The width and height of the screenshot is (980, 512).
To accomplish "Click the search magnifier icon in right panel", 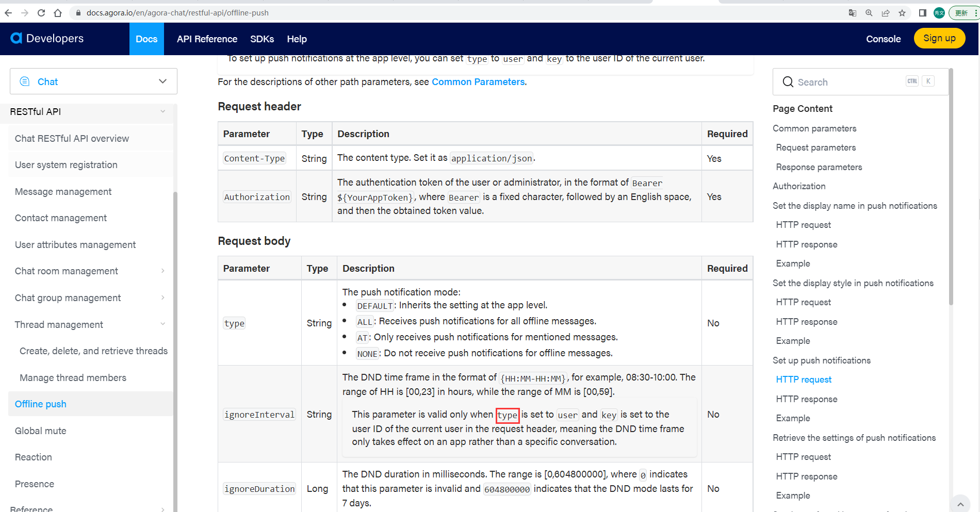I will 788,81.
